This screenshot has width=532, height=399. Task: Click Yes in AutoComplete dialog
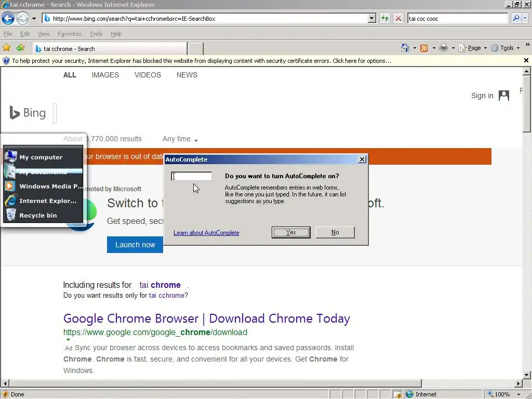tap(291, 232)
